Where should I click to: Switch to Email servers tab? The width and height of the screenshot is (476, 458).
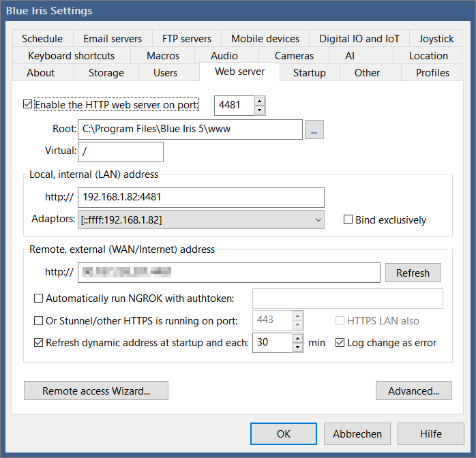click(x=113, y=39)
